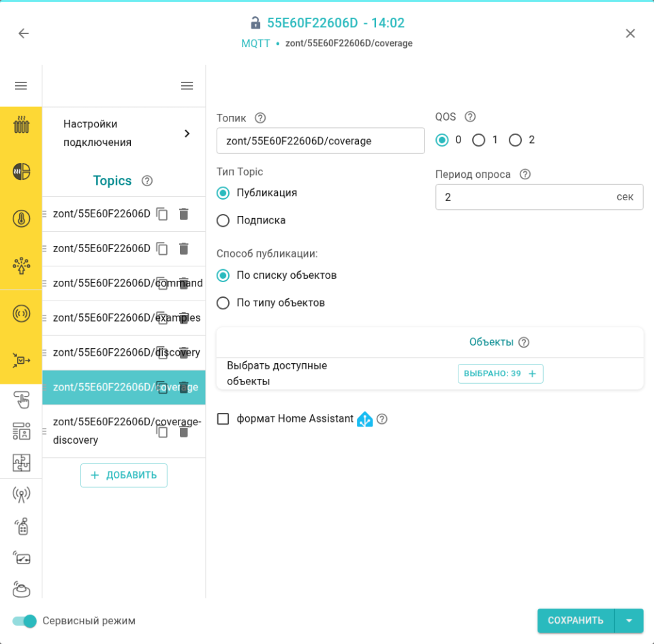Open the user list panel icon
Screen dimensions: 654x644
[21, 431]
